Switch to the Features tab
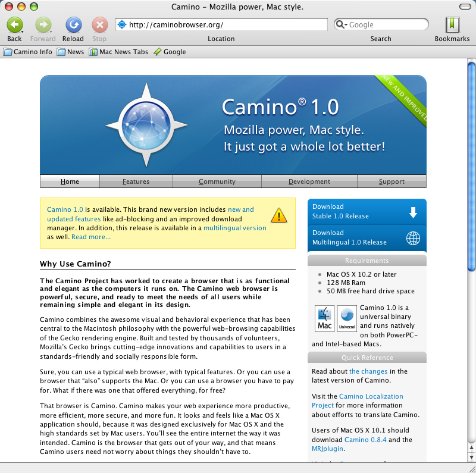The height and width of the screenshot is (473, 476). point(136,181)
